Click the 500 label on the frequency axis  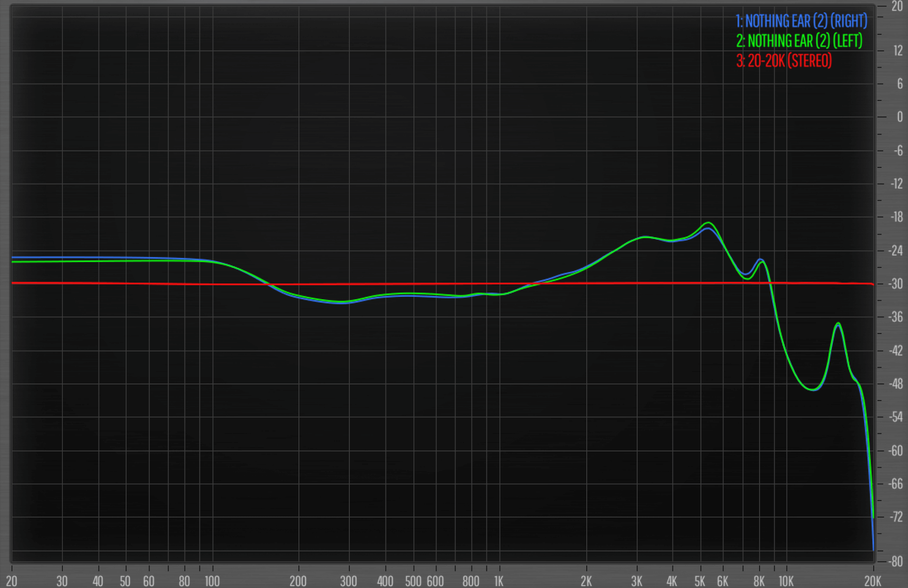[x=413, y=581]
